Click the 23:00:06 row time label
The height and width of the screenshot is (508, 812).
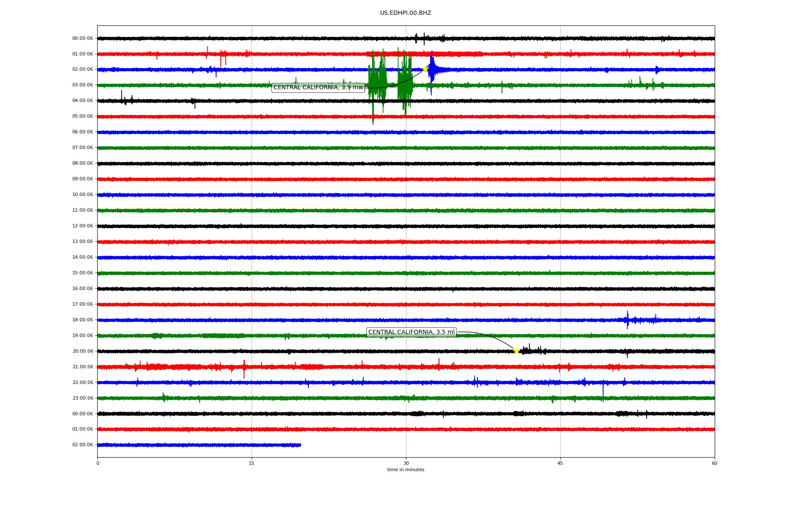coord(82,398)
